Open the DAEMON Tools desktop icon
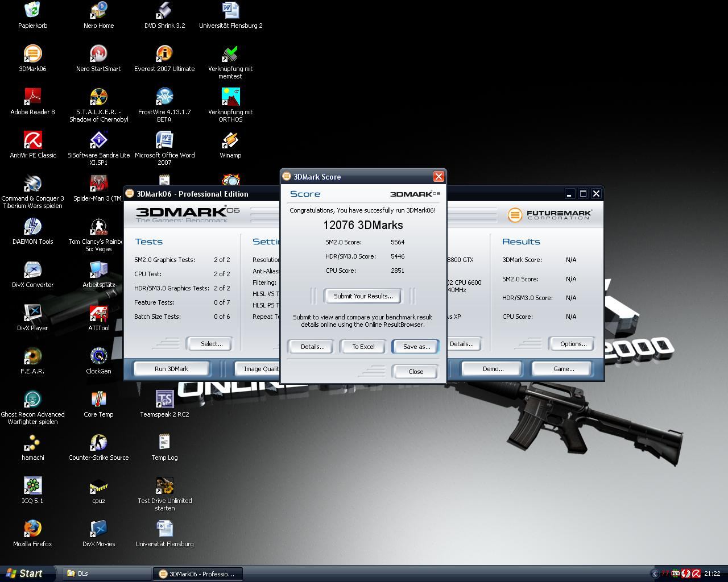Image resolution: width=728 pixels, height=582 pixels. coord(32,226)
